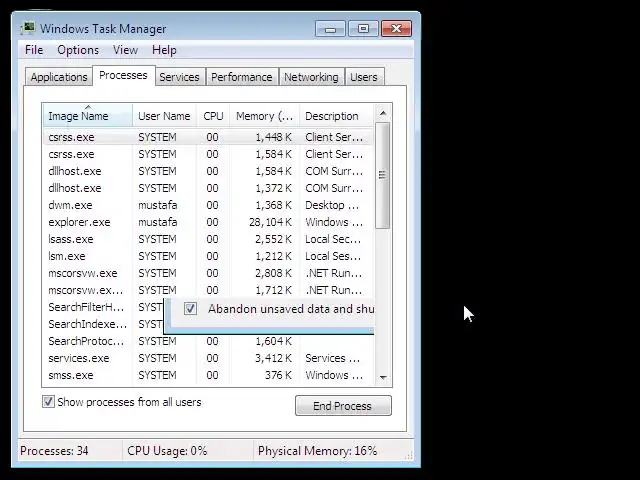Open the Help menu
Screen dimensions: 640x480
coord(164,50)
